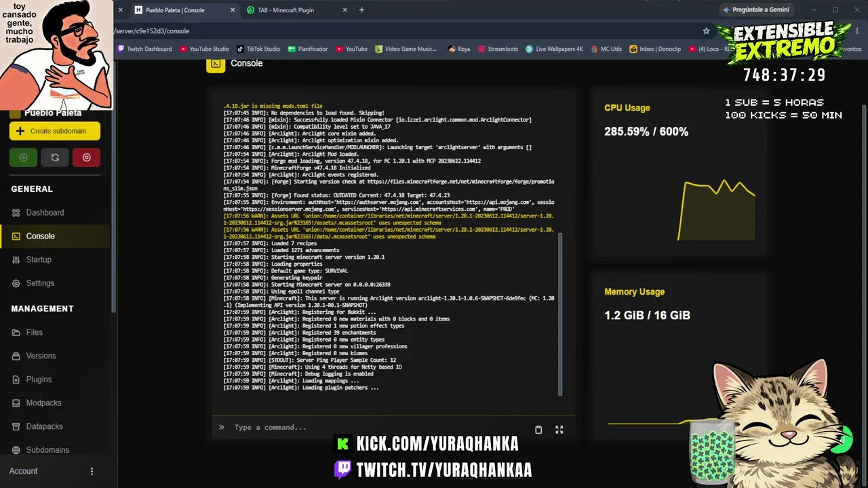This screenshot has height=488, width=868.
Task: Click the CPU Usage graph
Action: 716,209
